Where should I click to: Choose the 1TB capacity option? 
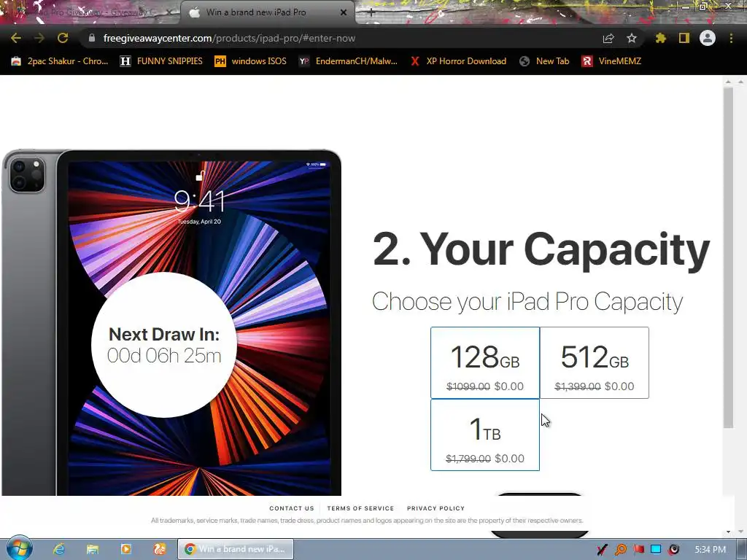click(485, 435)
